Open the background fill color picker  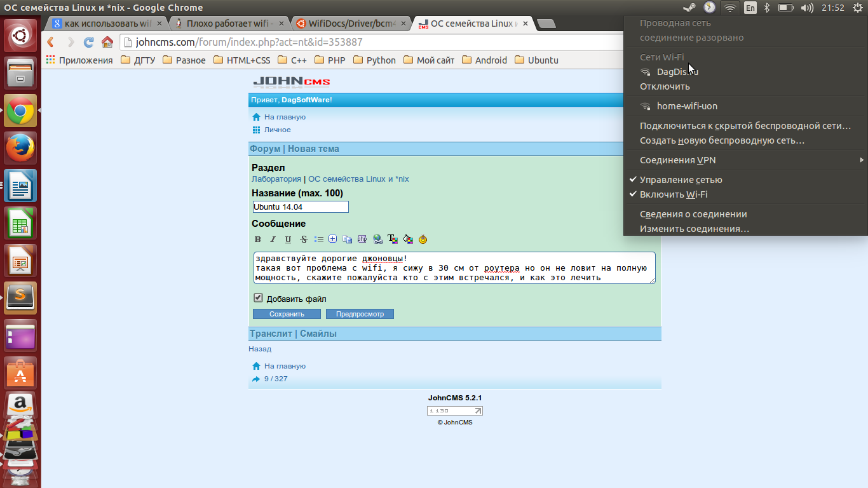[408, 240]
